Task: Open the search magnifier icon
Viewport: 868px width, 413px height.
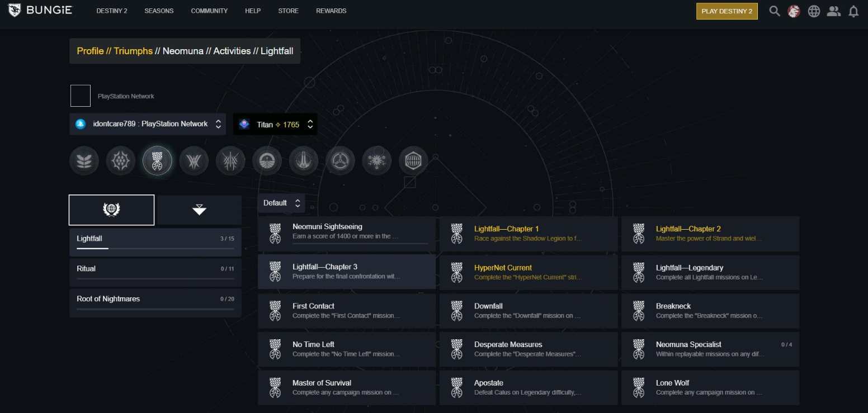Action: 775,11
